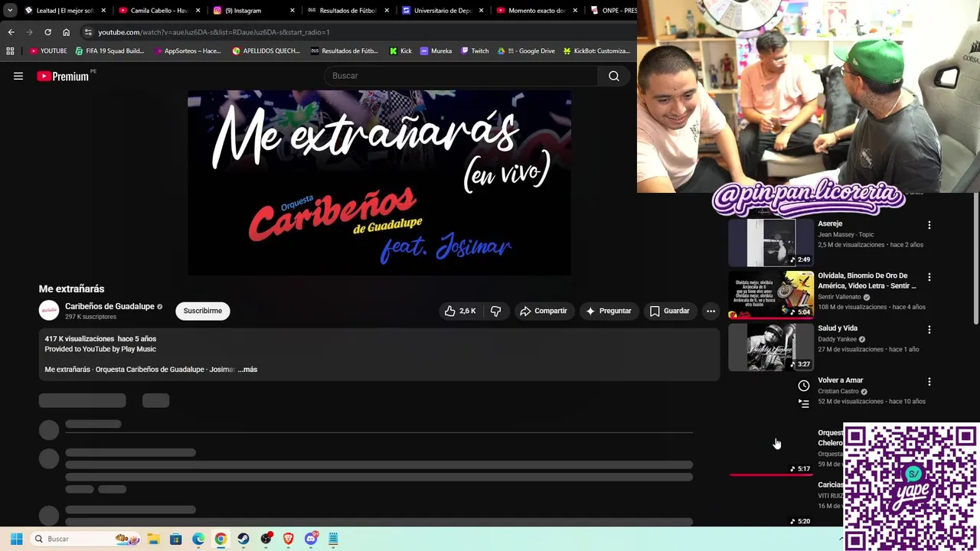This screenshot has height=551, width=980.
Task: Go back with the browser back arrow
Action: click(x=11, y=32)
